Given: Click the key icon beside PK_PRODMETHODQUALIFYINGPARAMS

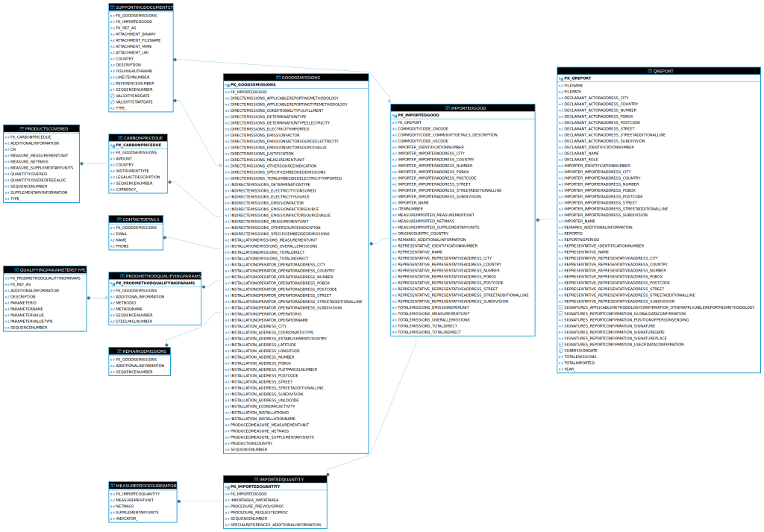Looking at the screenshot, I should 112,284.
